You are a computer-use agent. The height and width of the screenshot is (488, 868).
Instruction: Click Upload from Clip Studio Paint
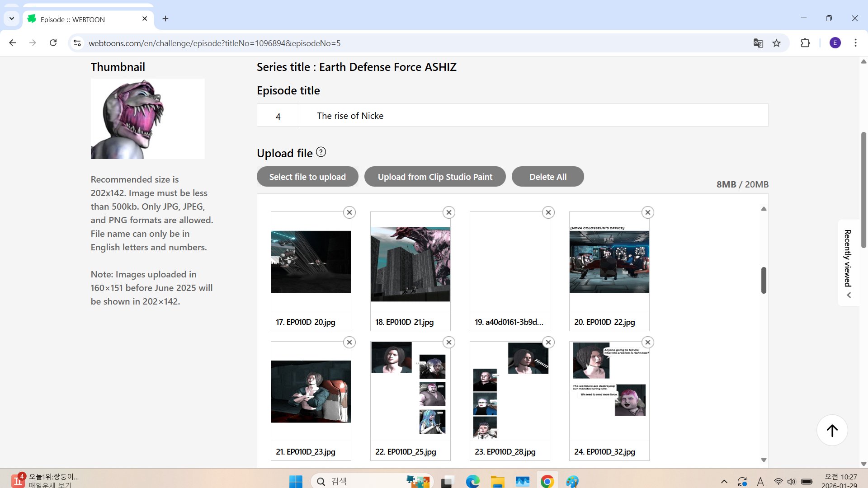(x=435, y=177)
